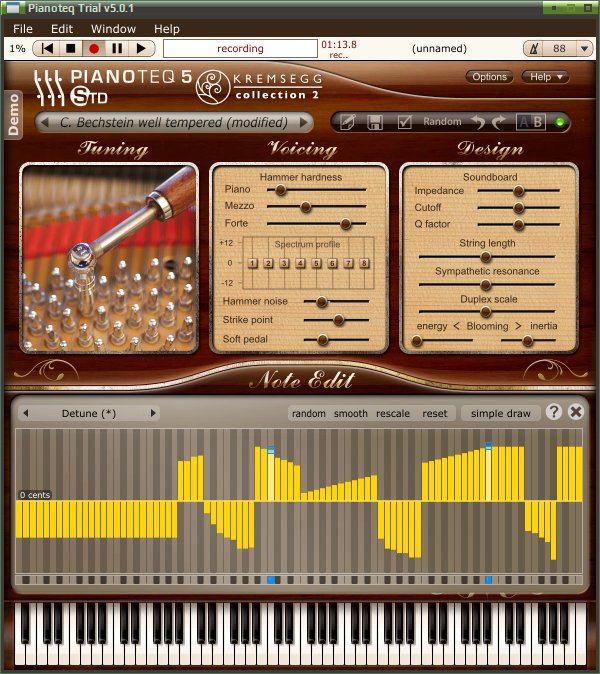
Task: Open the Help dropdown button
Action: 546,77
